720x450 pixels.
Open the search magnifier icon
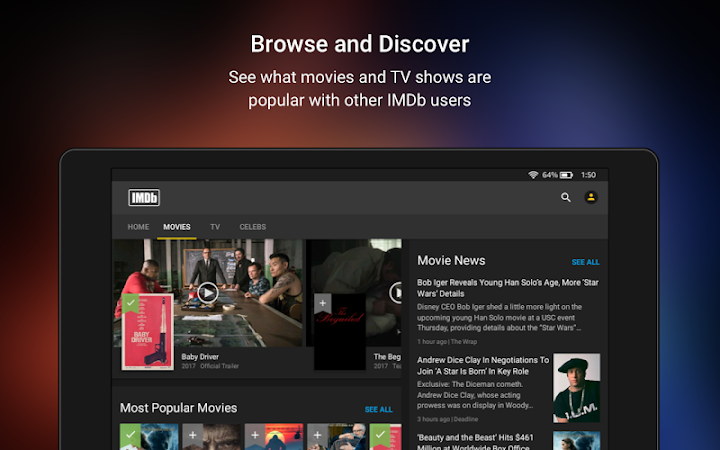(566, 197)
